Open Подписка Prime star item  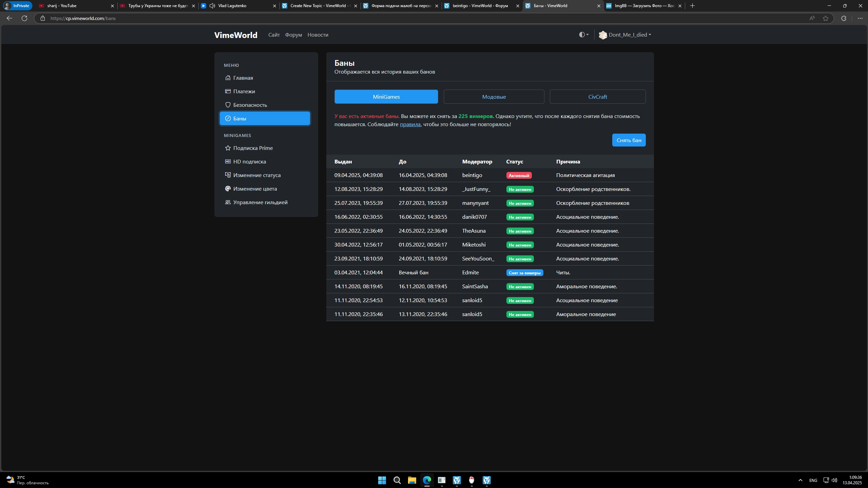click(252, 148)
